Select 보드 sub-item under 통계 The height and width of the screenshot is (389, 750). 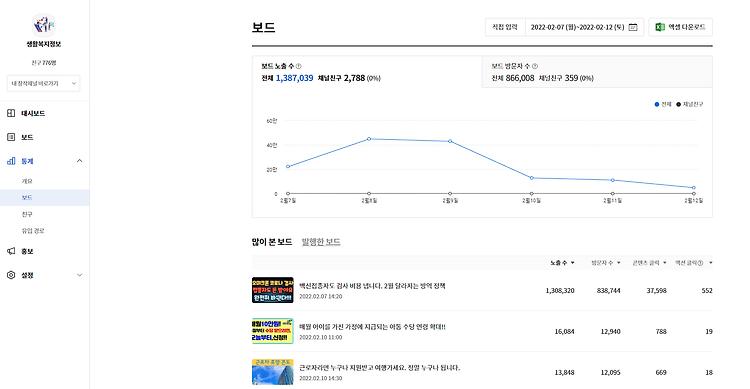pyautogui.click(x=44, y=198)
